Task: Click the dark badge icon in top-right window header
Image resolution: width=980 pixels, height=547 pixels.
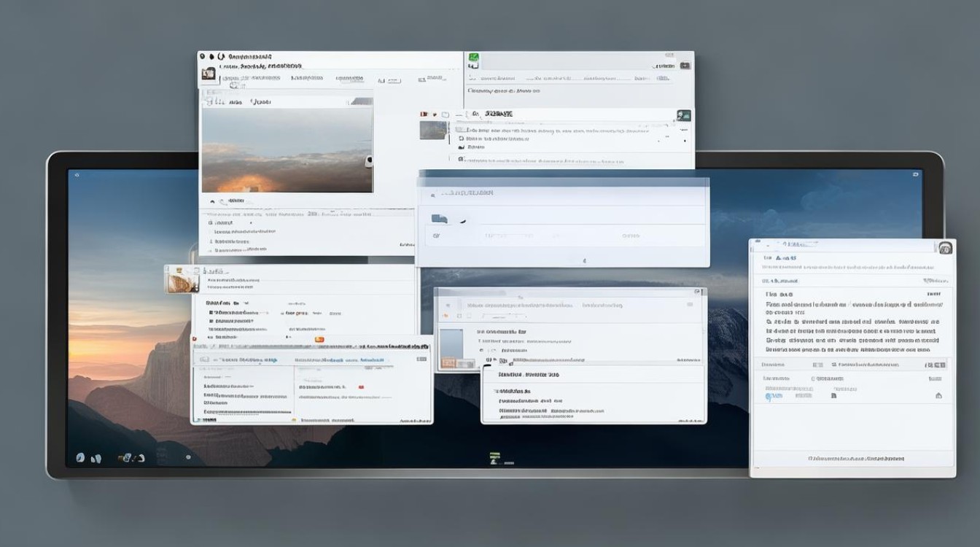Action: [x=685, y=66]
